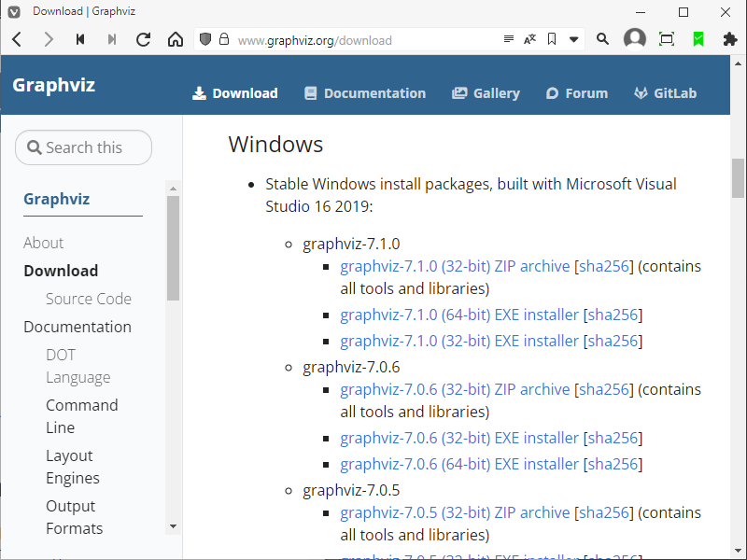Open Forum in top navigation
The height and width of the screenshot is (560, 747).
point(577,93)
